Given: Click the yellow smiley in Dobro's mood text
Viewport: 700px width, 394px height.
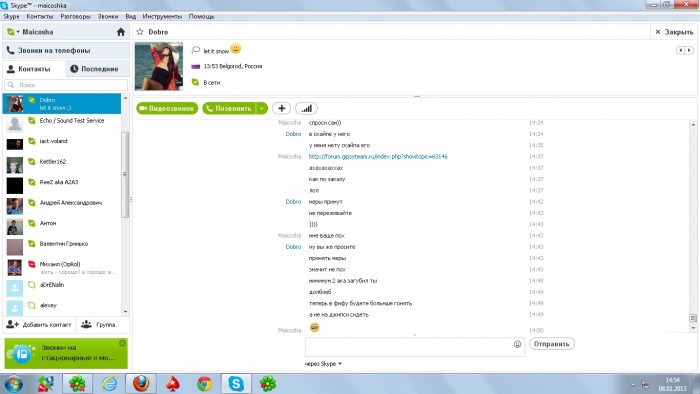Looking at the screenshot, I should [236, 49].
